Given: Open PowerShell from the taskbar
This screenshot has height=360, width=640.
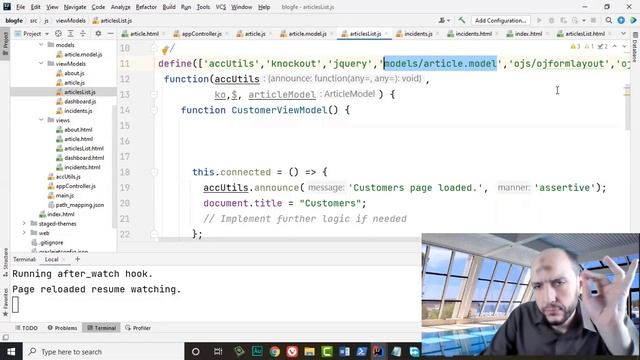Looking at the screenshot, I should (x=361, y=351).
